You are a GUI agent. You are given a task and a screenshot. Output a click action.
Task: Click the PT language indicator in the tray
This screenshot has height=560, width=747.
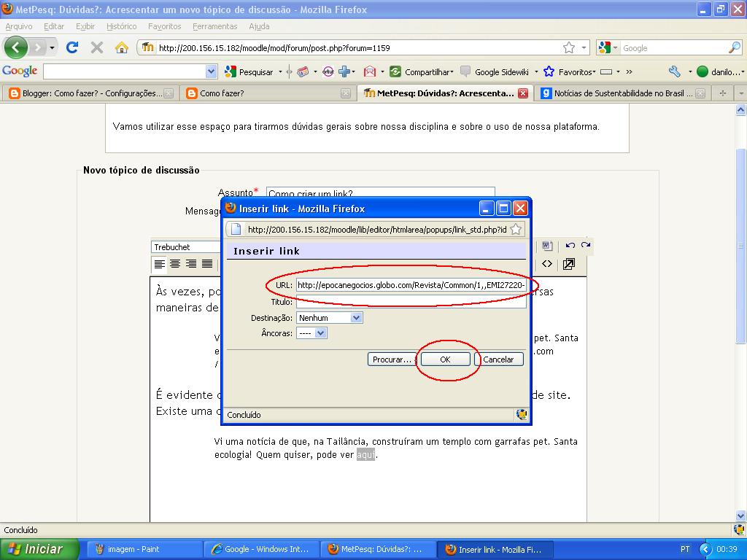point(685,549)
